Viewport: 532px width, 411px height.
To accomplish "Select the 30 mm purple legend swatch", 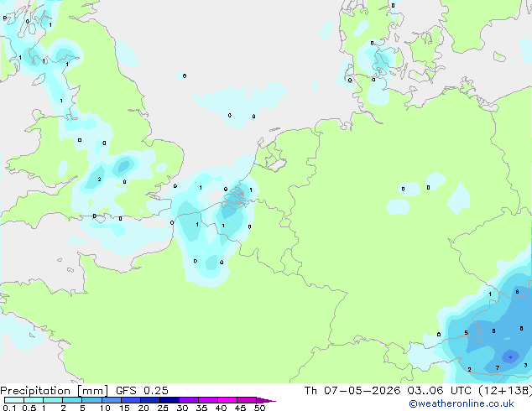I will tap(188, 400).
